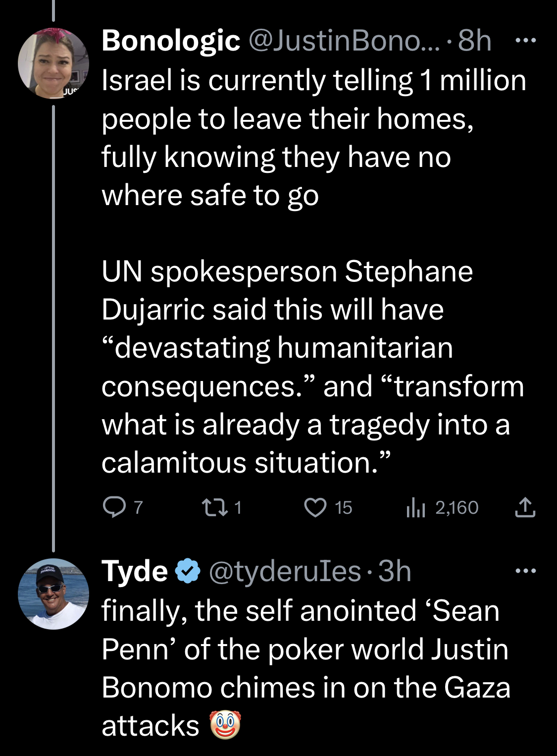
Task: Open the @tyderuIes handle
Action: 285,571
